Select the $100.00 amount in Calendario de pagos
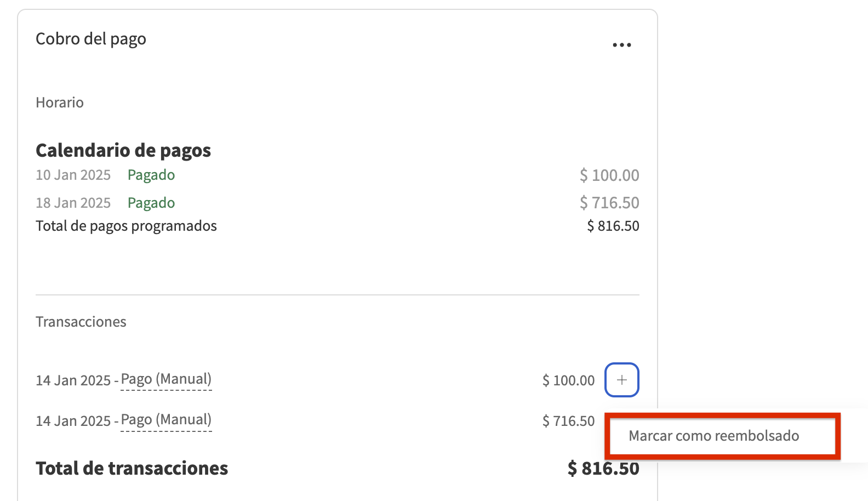The image size is (868, 501). (609, 175)
